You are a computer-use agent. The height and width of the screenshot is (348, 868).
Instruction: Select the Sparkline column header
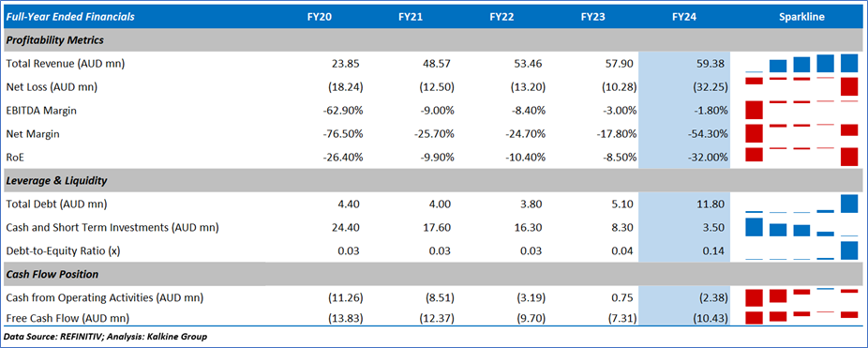801,17
